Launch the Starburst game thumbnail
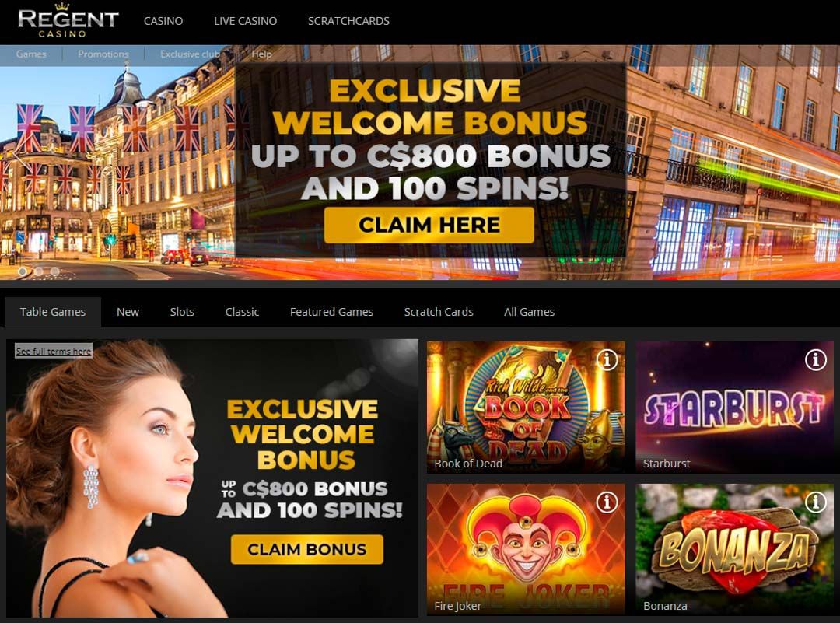The width and height of the screenshot is (840, 623). pos(734,407)
